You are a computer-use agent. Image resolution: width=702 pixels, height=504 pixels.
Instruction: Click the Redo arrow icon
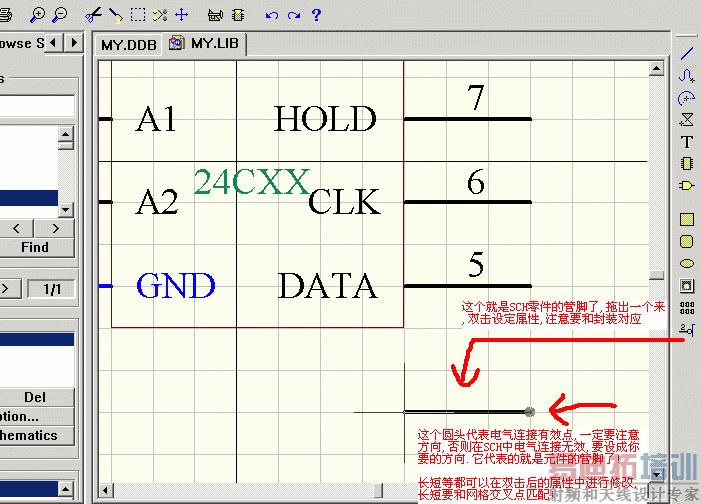[x=294, y=15]
